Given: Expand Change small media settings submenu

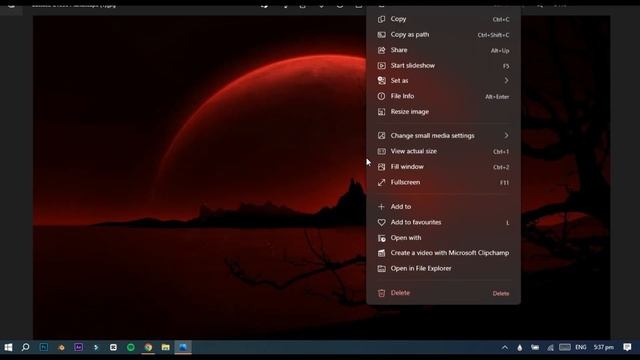Looking at the screenshot, I should pyautogui.click(x=443, y=136).
